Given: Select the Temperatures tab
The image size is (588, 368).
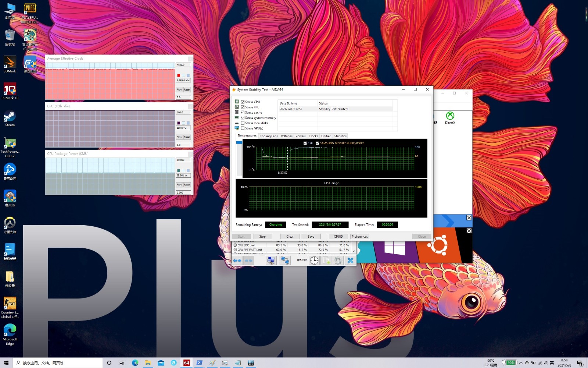Looking at the screenshot, I should [x=247, y=136].
